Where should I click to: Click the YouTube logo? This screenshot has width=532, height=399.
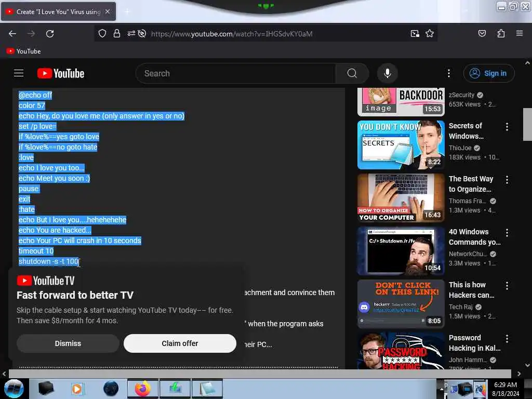61,73
